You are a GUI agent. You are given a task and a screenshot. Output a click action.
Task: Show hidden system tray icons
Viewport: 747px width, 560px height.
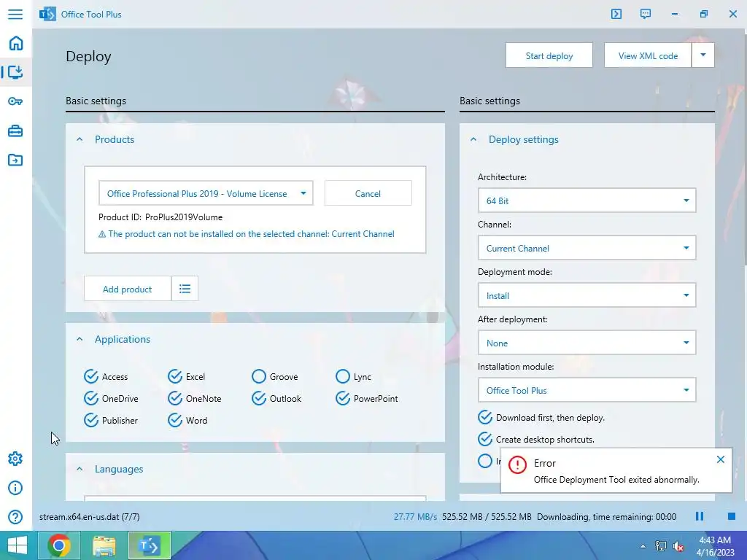643,546
